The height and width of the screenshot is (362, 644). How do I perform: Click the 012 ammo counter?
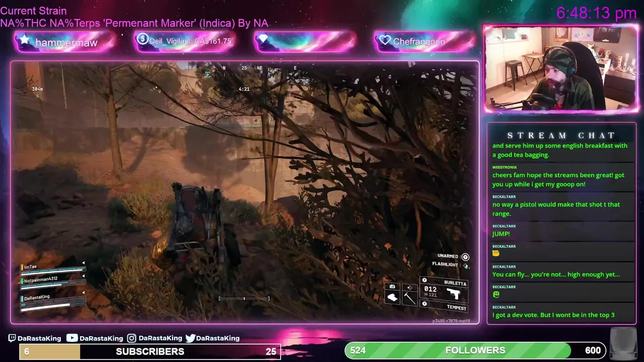(430, 289)
